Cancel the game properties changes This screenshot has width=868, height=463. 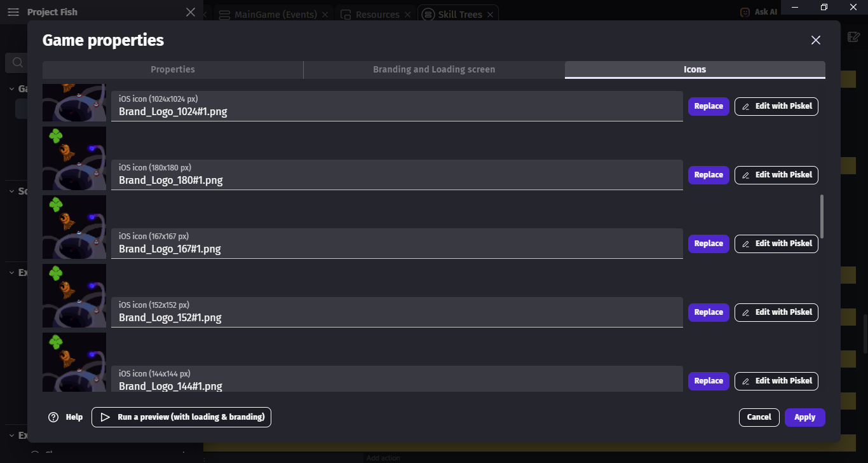click(759, 417)
